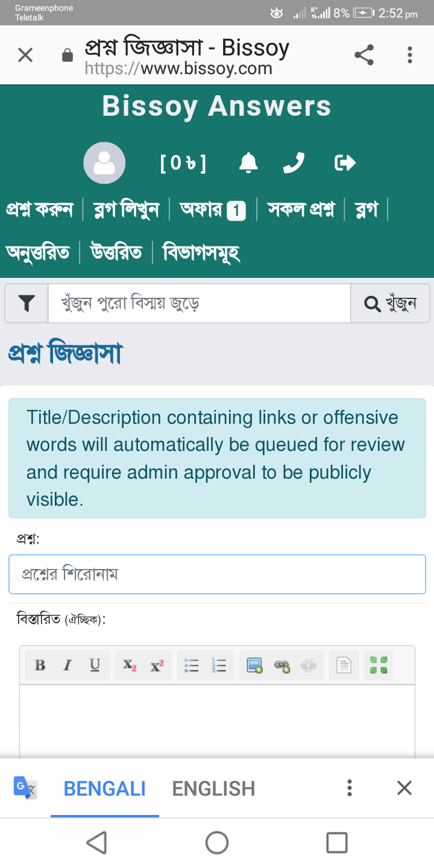Toggle bold formatting in the editor

(x=40, y=665)
